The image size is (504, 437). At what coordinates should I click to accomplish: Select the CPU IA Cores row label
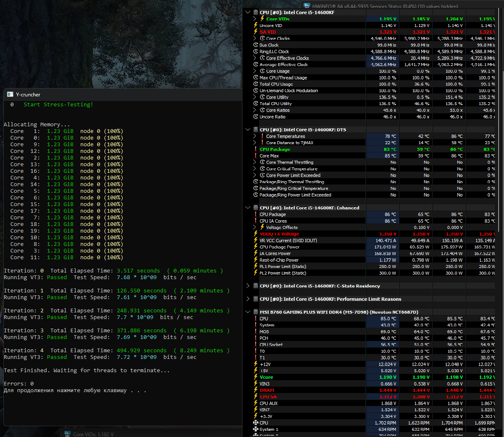[x=273, y=221]
